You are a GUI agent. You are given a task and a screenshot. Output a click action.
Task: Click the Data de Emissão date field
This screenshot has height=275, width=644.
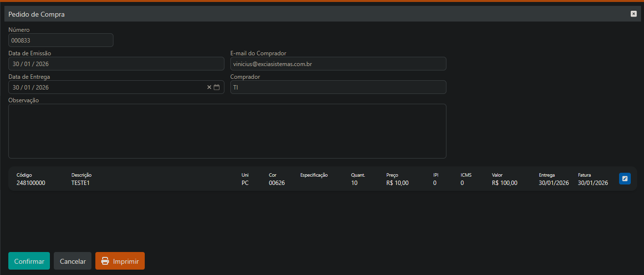(116, 64)
